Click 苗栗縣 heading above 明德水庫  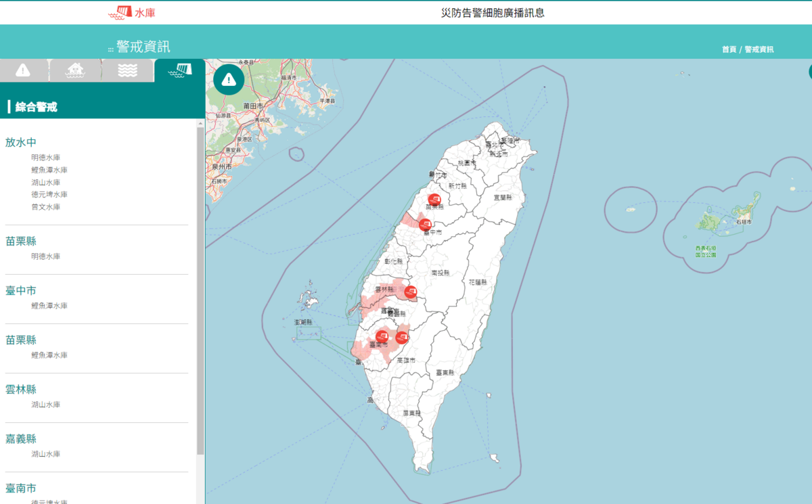pos(21,241)
